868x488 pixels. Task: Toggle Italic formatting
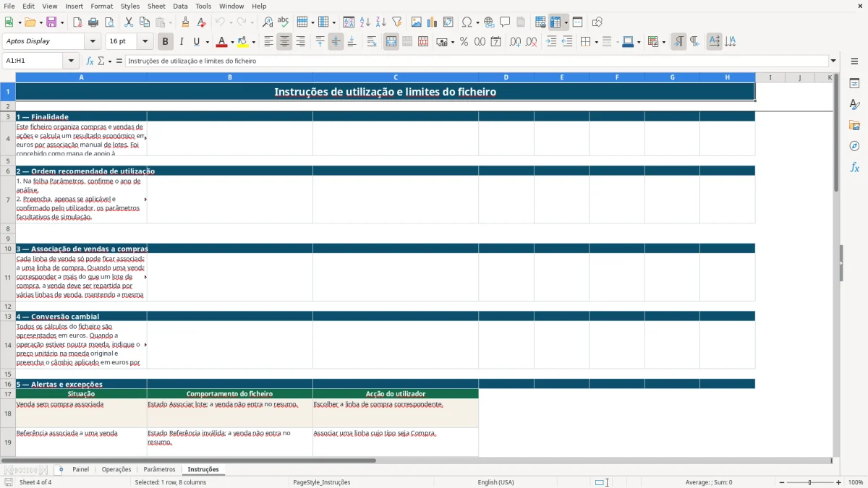181,42
